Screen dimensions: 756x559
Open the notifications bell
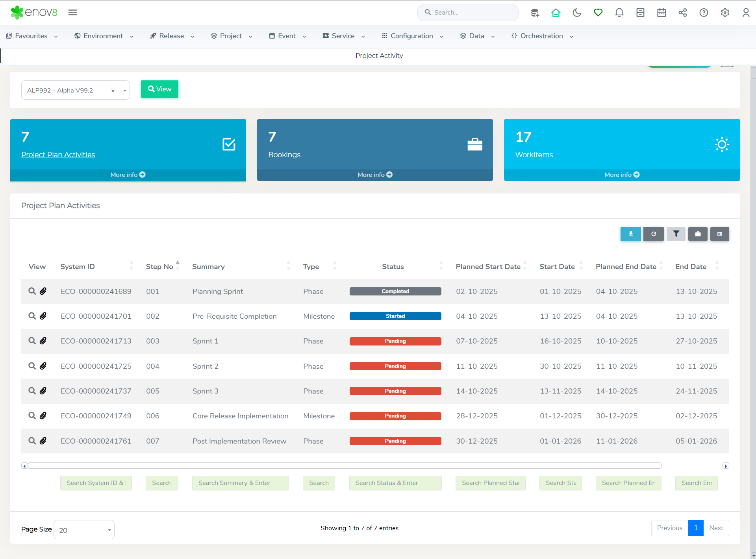click(619, 13)
